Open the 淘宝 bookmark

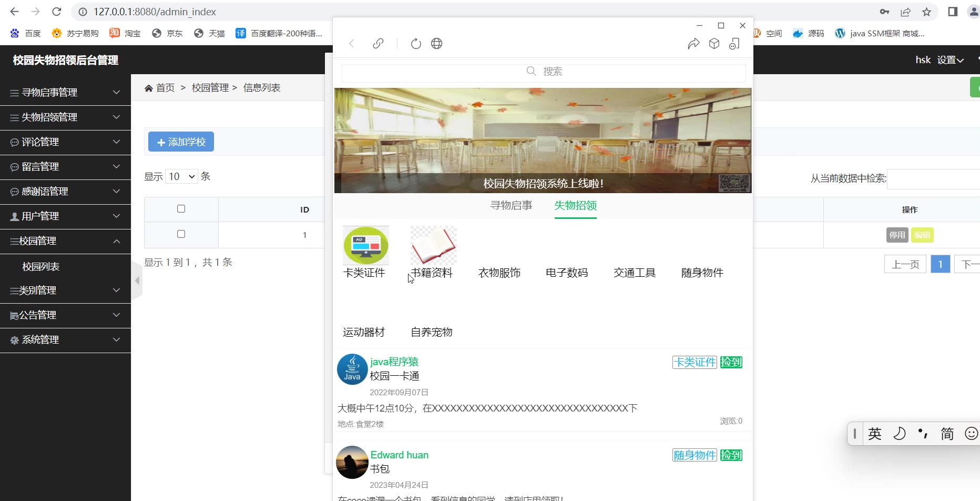click(x=125, y=33)
